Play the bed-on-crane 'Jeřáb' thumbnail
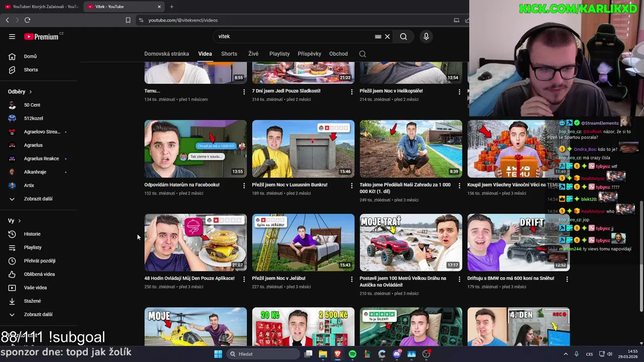 303,242
